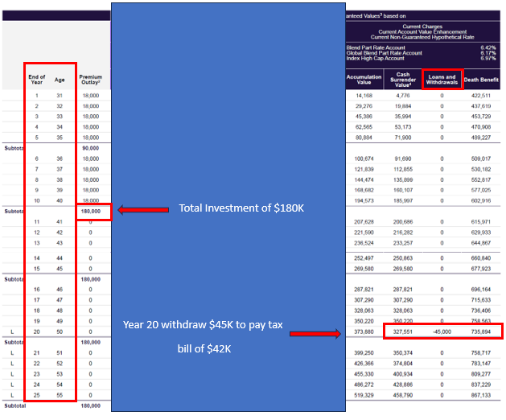Click the Death Benefit column header
This screenshot has width=506, height=420.
click(480, 80)
